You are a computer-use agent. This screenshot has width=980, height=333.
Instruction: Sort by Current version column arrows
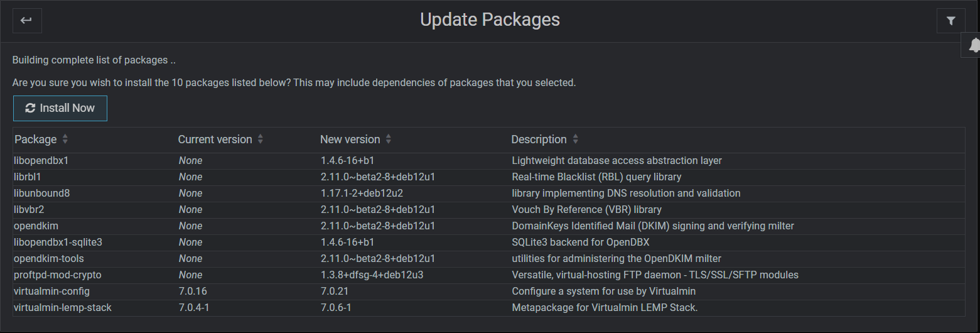(x=261, y=139)
